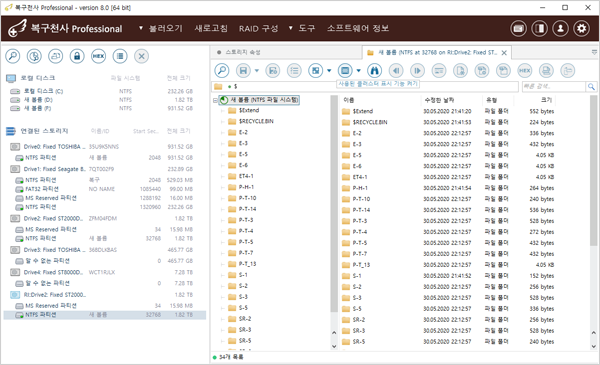Click the list properties icon in left toolbar

point(120,56)
